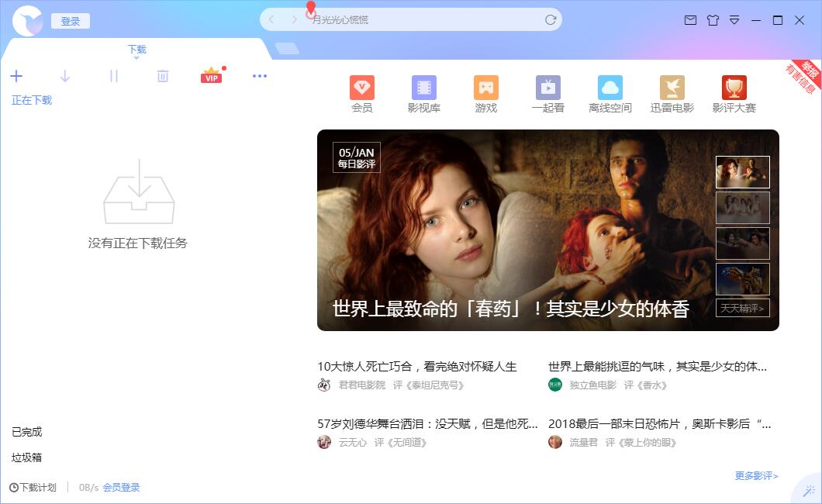
Task: Click the 流星君 avatar icon
Action: point(555,442)
